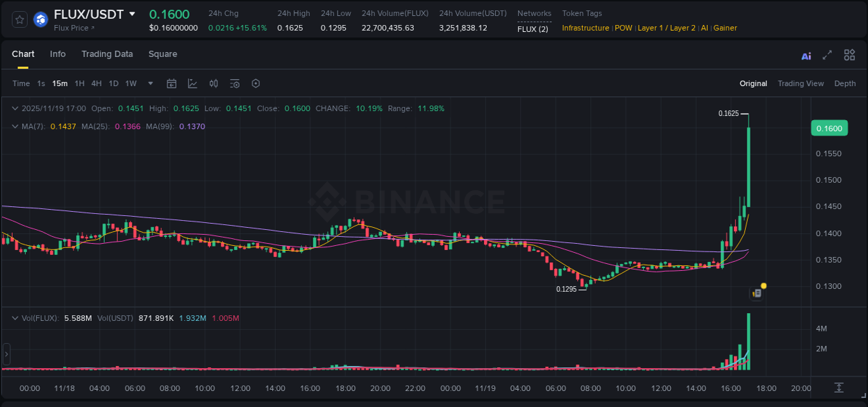Open the Ai chart analysis feature
868x407 pixels.
point(806,55)
